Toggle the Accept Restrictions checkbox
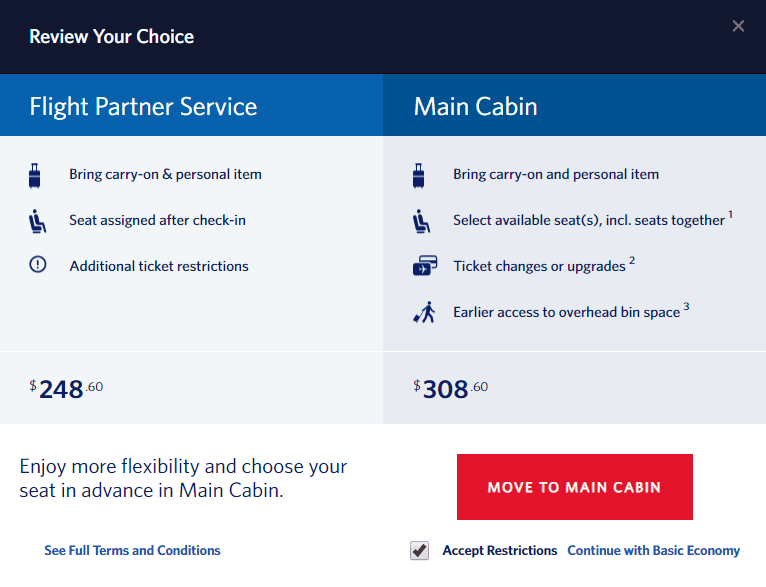The width and height of the screenshot is (766, 587). 420,550
